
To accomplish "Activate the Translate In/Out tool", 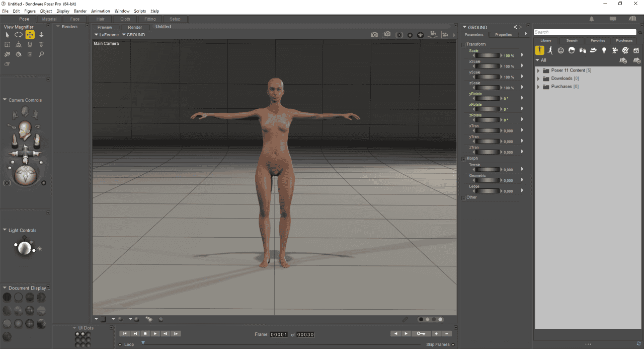I will pos(41,34).
